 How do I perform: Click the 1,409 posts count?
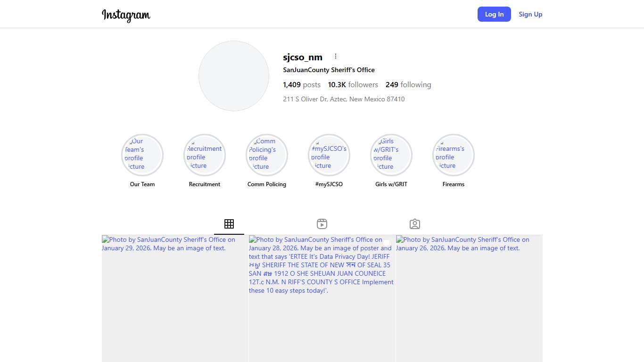coord(302,85)
